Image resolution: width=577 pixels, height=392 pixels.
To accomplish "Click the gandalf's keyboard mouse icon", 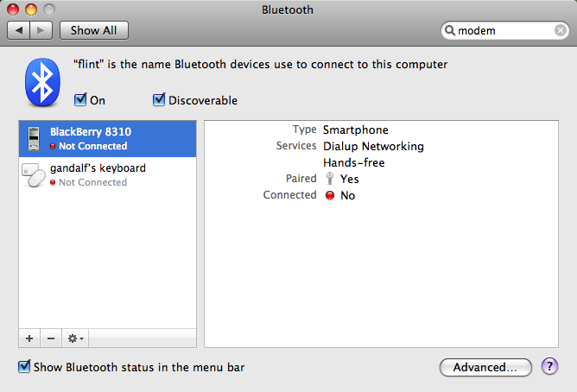I will (x=34, y=175).
